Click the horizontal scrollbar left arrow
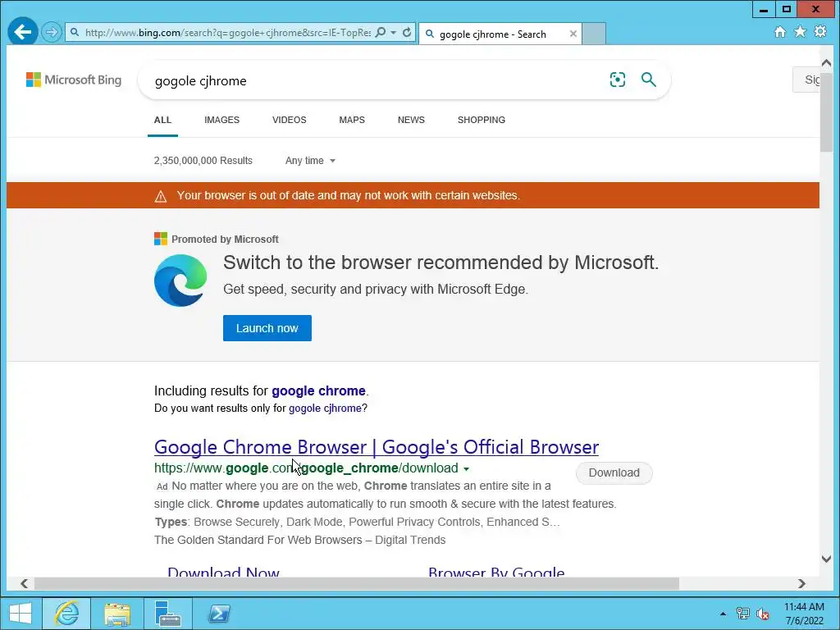Screen dimensions: 840x630 click(x=24, y=583)
